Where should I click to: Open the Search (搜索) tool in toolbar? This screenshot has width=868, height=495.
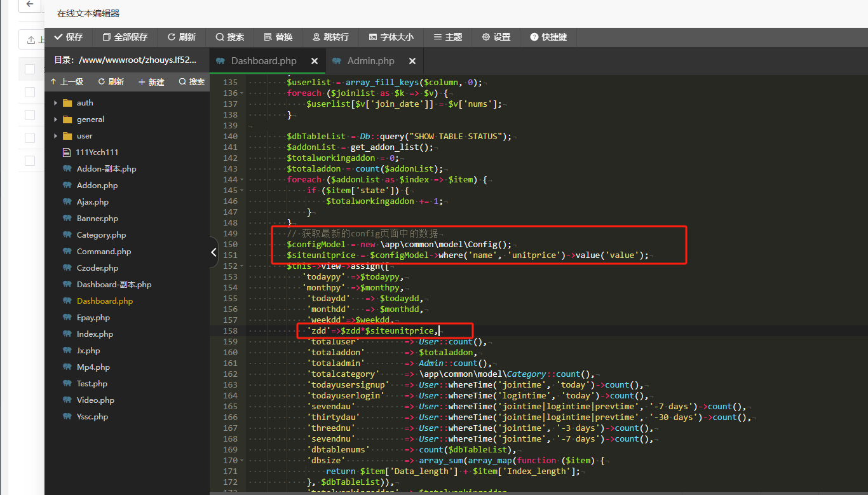coord(230,37)
